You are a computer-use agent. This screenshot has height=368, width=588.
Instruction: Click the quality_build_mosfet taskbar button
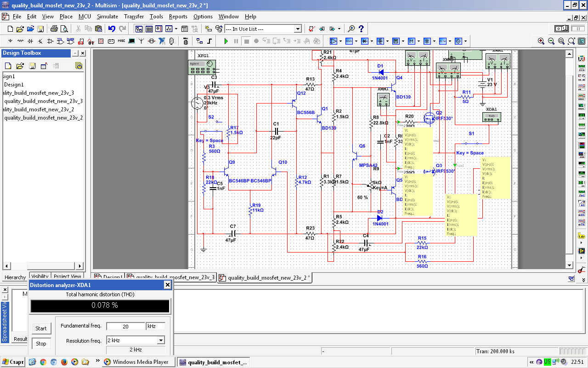(x=214, y=362)
